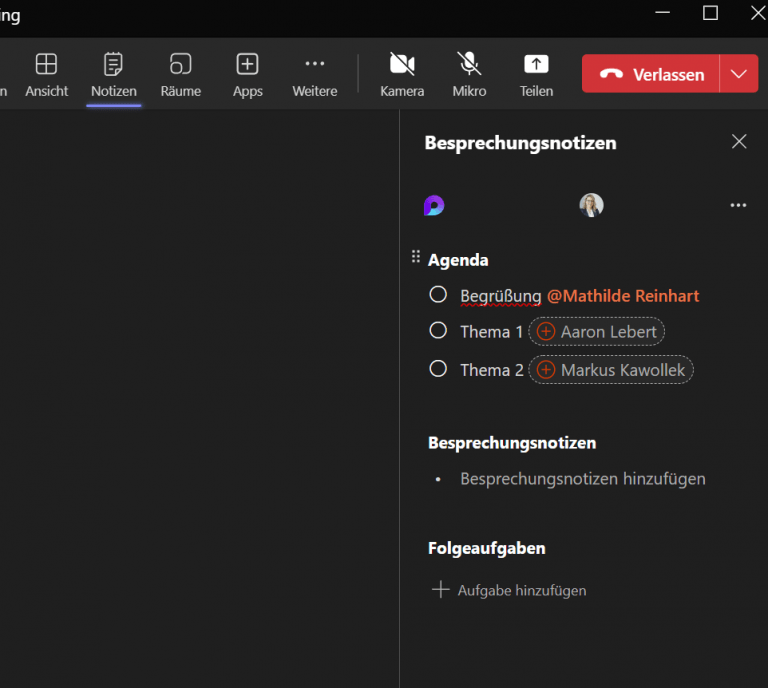Open the Ansicht view layout options
768x688 pixels.
pos(47,75)
